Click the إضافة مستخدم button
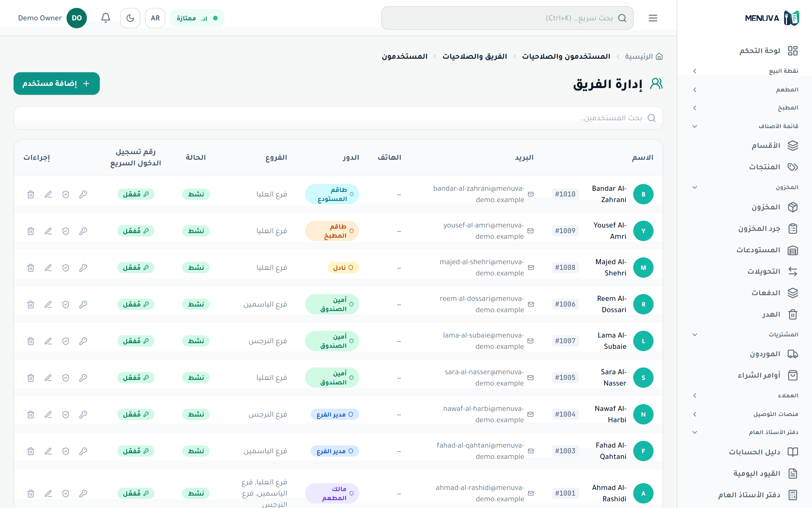 point(56,83)
